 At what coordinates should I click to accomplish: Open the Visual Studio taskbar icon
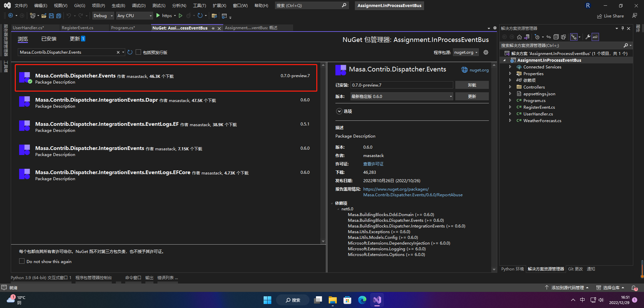click(377, 300)
